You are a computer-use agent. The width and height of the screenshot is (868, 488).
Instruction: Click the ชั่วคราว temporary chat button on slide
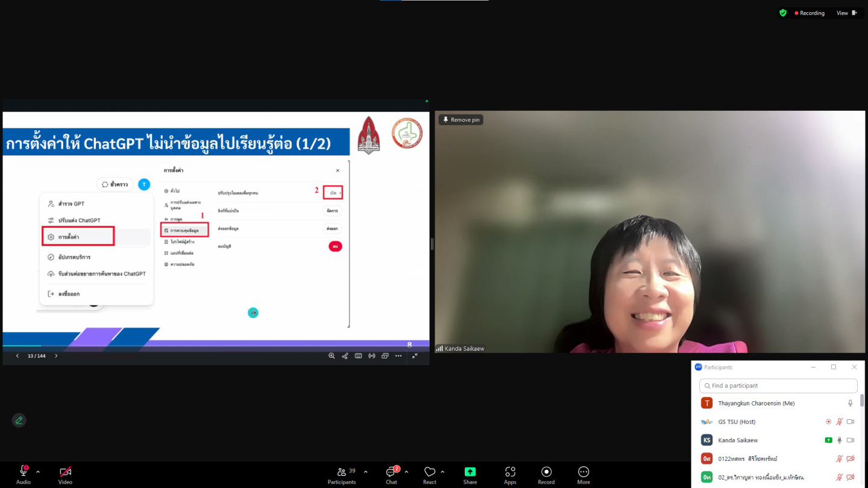pyautogui.click(x=115, y=184)
